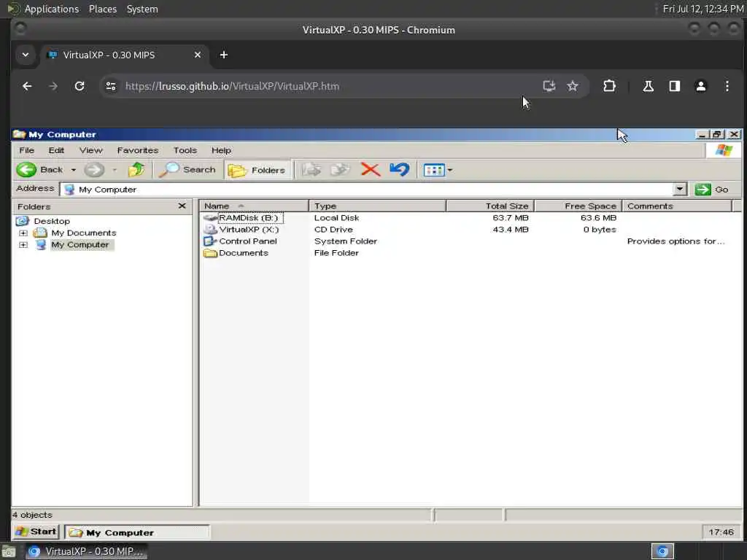Screen dimensions: 747x560
Task: Open the Chromium profile avatar icon
Action: pos(701,86)
